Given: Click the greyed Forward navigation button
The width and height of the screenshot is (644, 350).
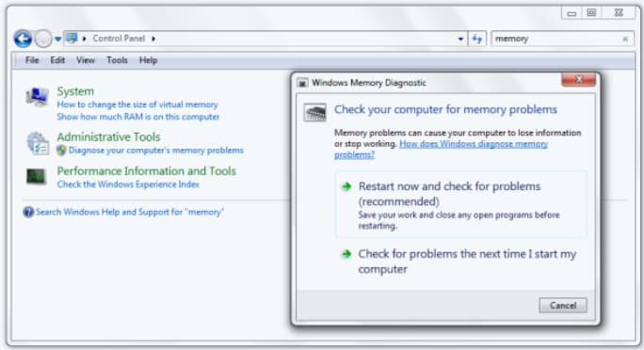Looking at the screenshot, I should [x=43, y=39].
